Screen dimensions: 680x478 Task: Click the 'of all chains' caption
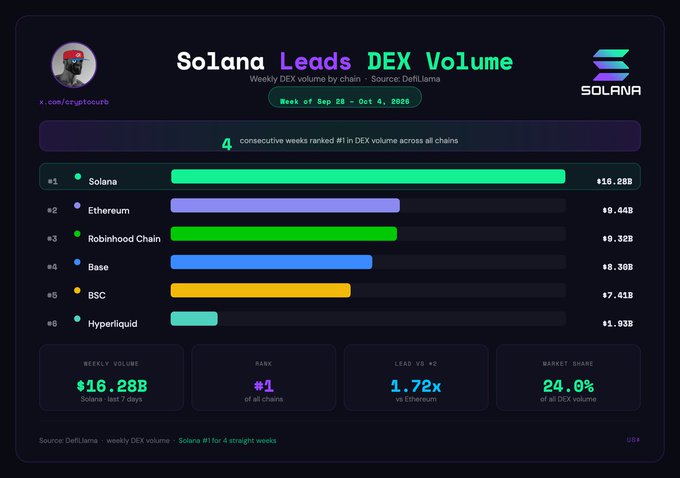pos(264,399)
